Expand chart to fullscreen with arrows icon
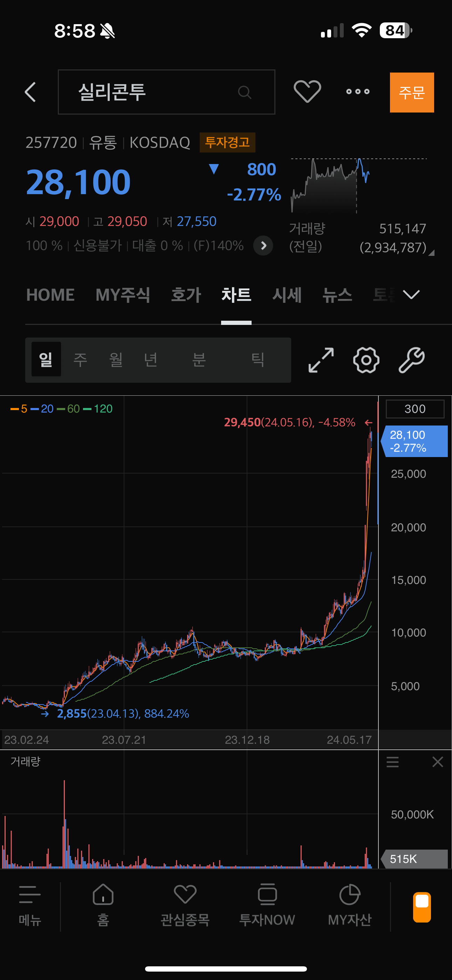 pos(321,360)
